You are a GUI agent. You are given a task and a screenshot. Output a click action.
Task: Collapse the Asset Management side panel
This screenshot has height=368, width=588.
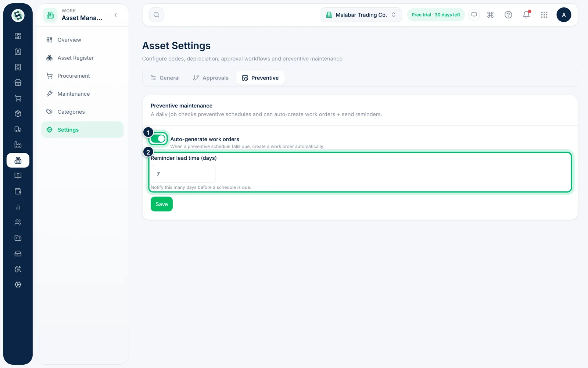(x=116, y=15)
